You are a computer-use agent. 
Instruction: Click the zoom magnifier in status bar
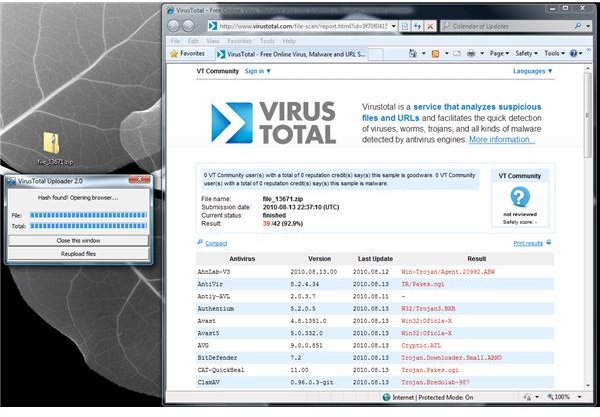(551, 397)
